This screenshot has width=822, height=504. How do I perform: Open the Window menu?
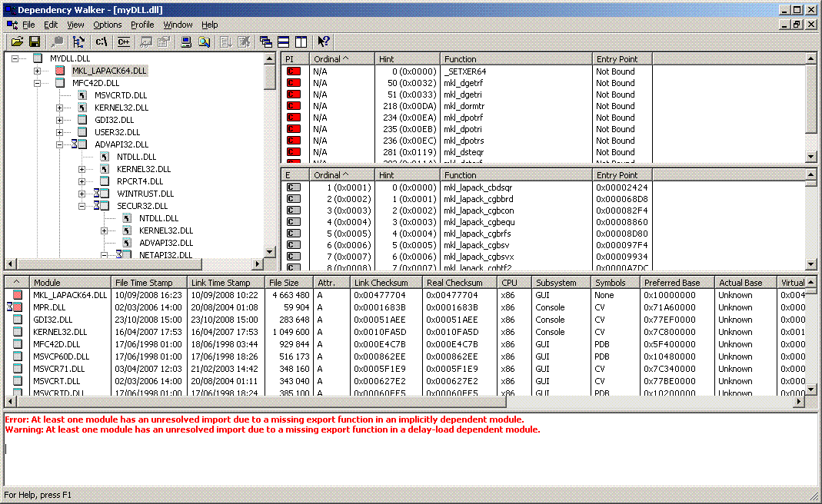point(178,25)
